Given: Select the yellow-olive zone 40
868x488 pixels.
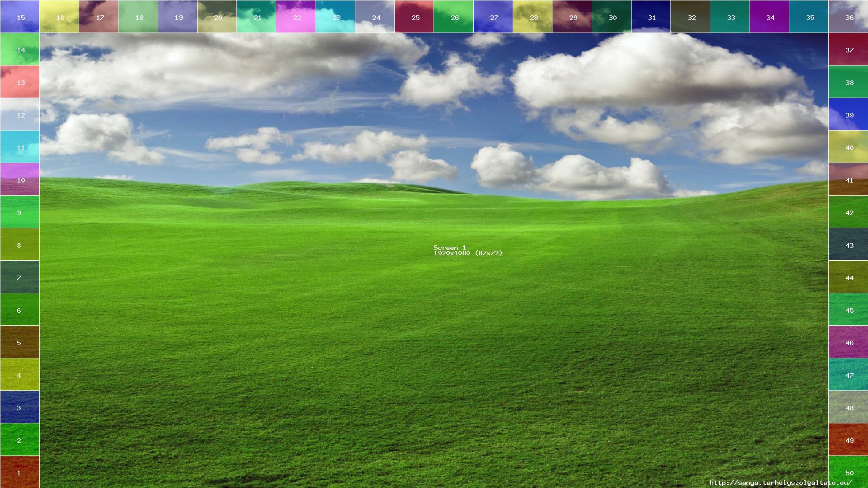Looking at the screenshot, I should (x=848, y=146).
